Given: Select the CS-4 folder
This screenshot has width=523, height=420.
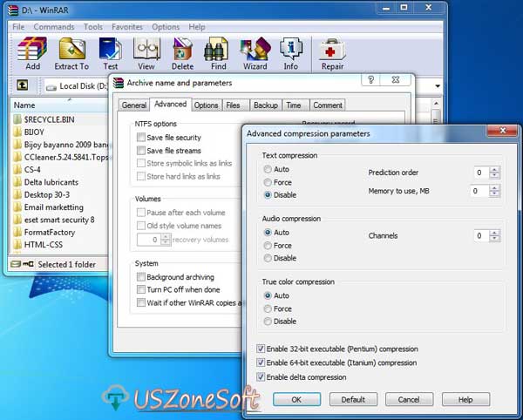Looking at the screenshot, I should click(x=32, y=170).
